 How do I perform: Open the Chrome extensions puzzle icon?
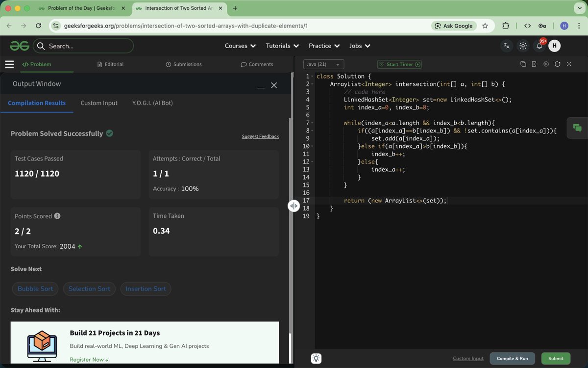[506, 26]
